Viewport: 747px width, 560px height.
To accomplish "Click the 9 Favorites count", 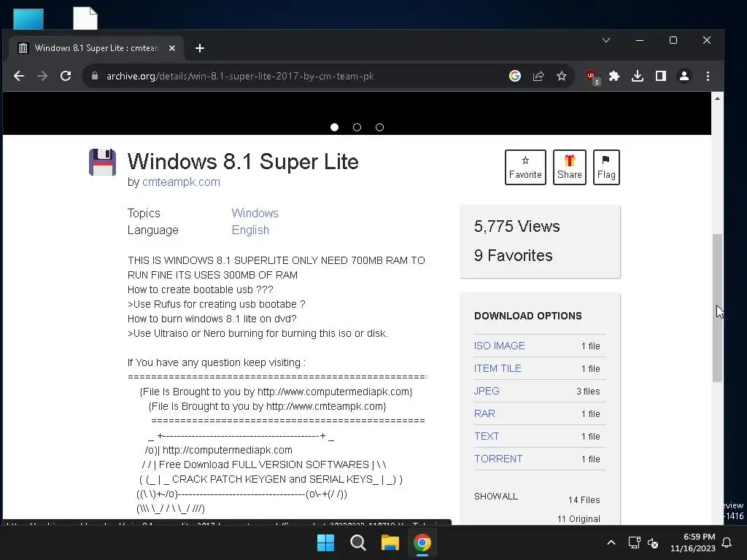I will [513, 256].
